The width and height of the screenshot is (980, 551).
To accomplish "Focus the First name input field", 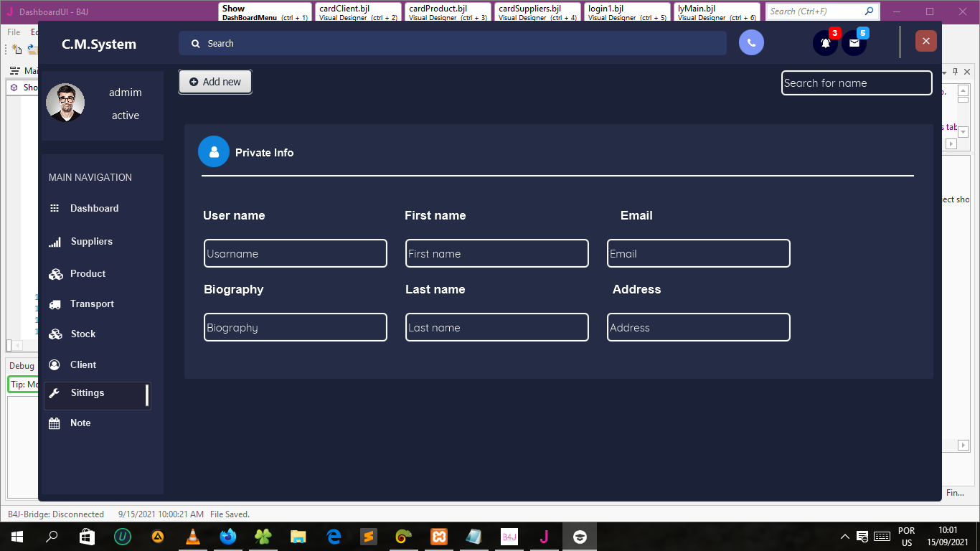I will coord(497,253).
